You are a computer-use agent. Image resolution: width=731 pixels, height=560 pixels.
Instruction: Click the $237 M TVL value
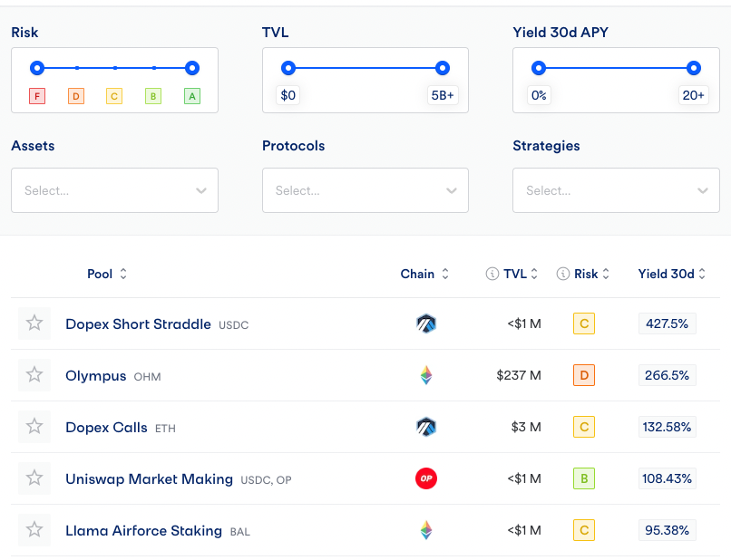519,375
